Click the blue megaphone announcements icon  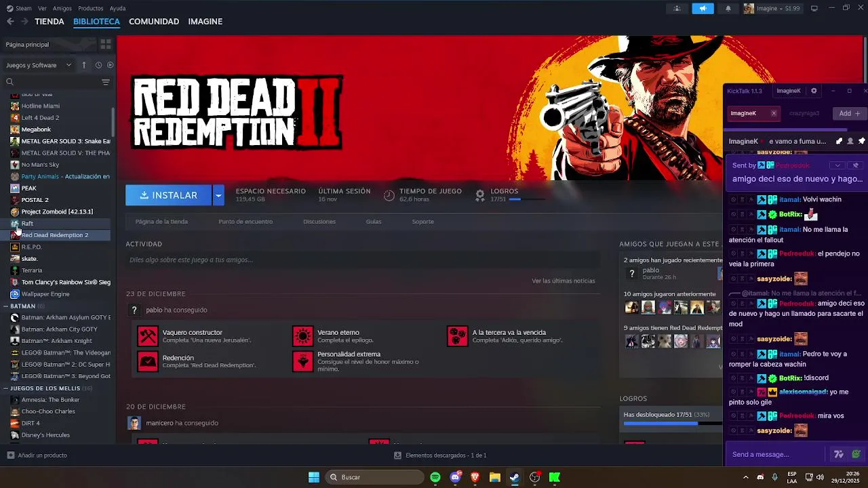[x=703, y=8]
